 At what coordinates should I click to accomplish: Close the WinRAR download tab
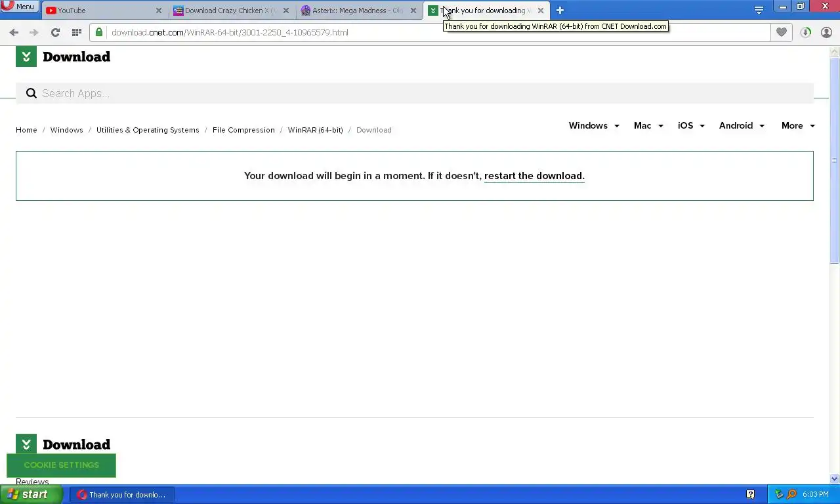tap(540, 10)
